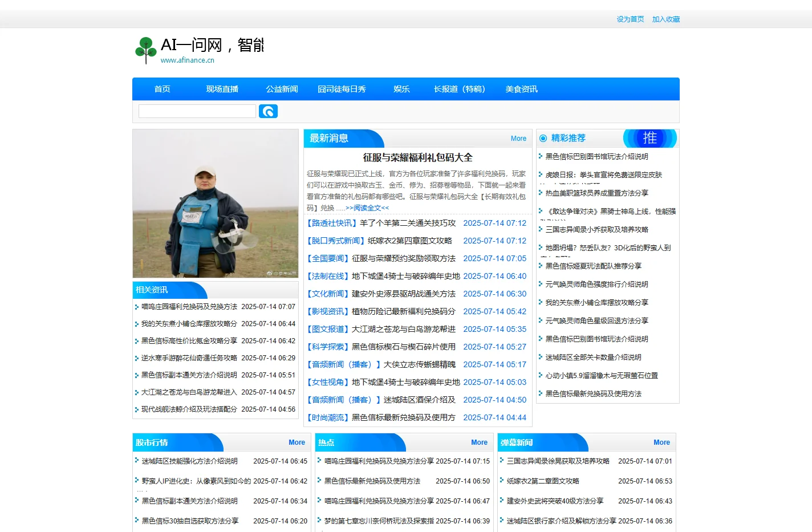Select 娱乐 in the navigation bar
Image resolution: width=812 pixels, height=532 pixels.
401,89
